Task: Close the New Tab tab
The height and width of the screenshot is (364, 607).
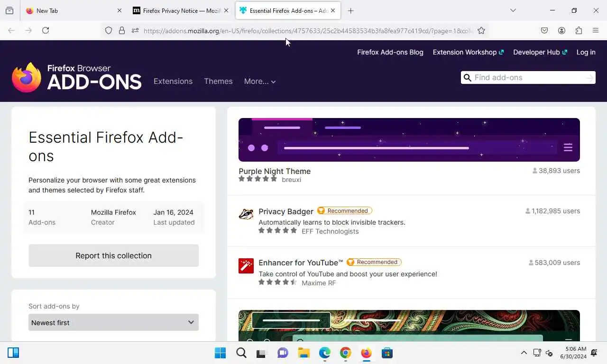Action: (x=119, y=10)
